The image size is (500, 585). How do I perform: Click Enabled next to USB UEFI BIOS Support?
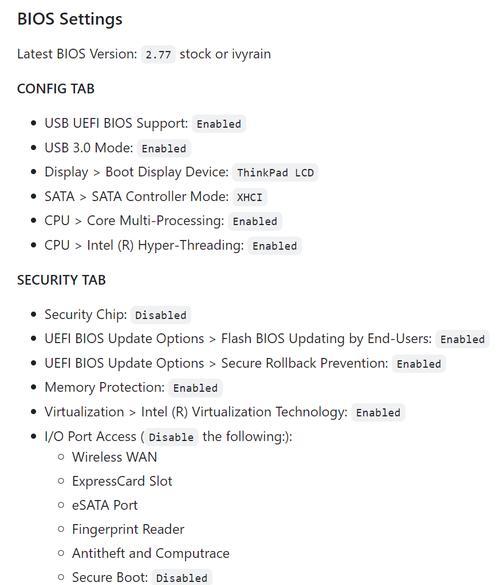point(219,124)
